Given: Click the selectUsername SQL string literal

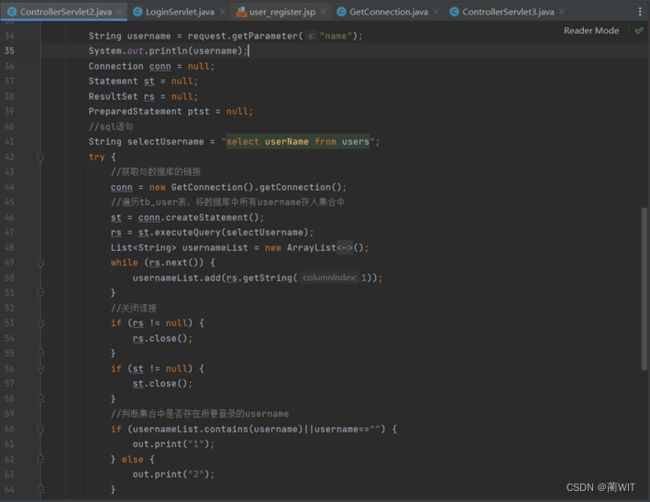Looking at the screenshot, I should pos(298,141).
